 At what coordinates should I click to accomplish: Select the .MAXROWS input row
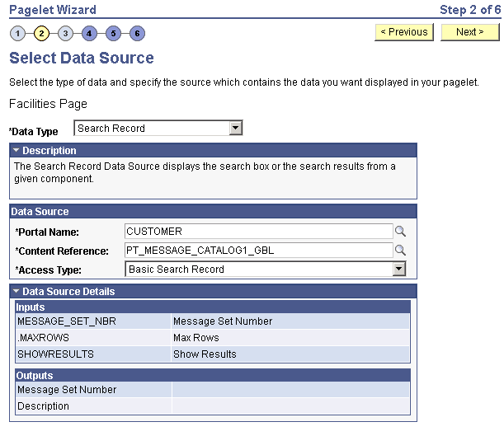[x=213, y=338]
